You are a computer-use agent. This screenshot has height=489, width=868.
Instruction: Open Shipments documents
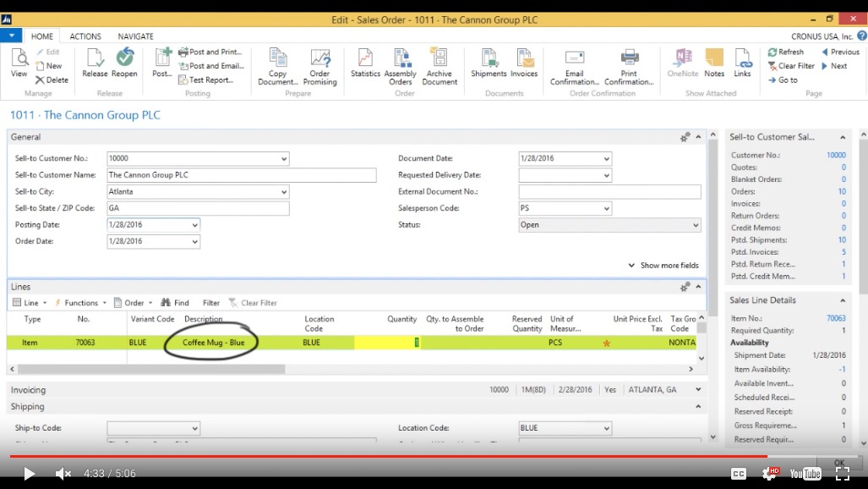(489, 63)
